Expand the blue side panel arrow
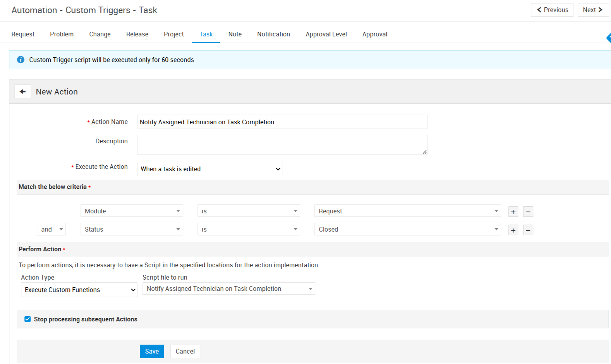This screenshot has width=611, height=364. tap(608, 38)
